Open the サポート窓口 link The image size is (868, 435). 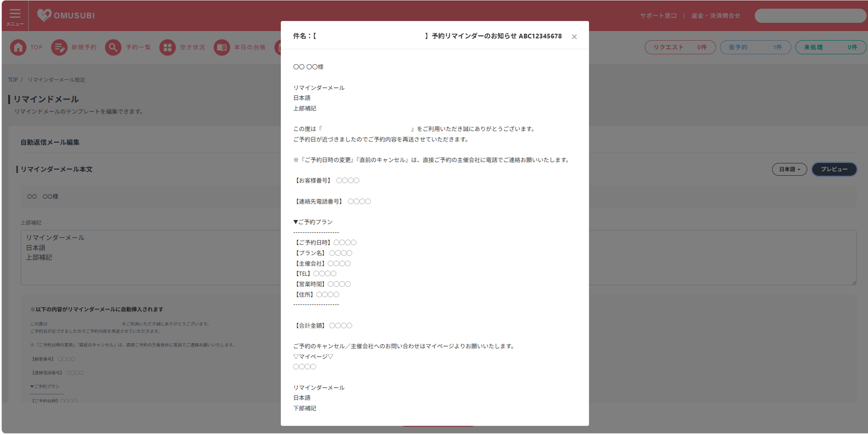[x=658, y=16]
